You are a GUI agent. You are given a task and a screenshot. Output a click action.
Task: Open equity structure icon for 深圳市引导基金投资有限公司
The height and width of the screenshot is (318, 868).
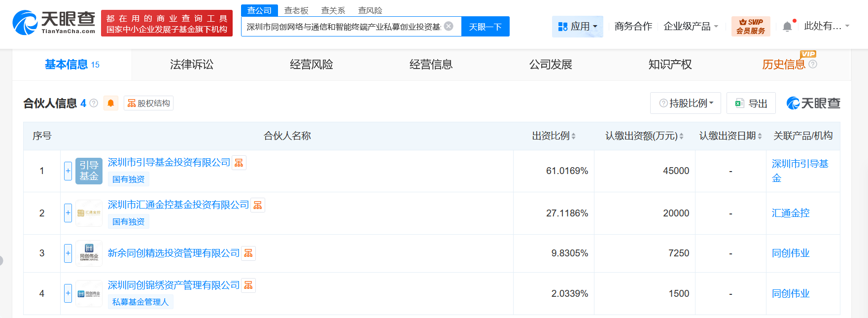click(x=239, y=163)
